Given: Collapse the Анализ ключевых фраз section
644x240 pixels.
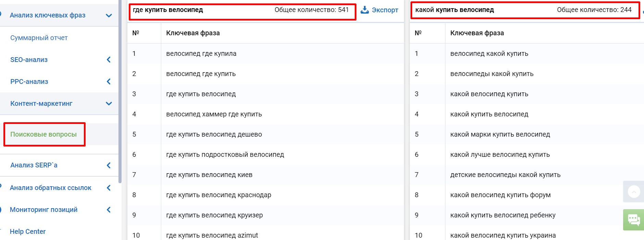Looking at the screenshot, I should point(109,15).
